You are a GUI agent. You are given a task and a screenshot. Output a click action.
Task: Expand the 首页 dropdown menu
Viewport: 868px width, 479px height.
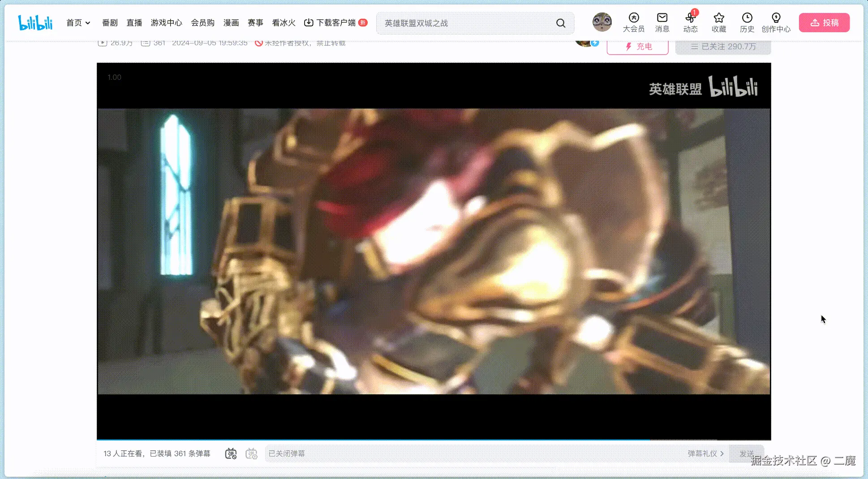click(78, 23)
